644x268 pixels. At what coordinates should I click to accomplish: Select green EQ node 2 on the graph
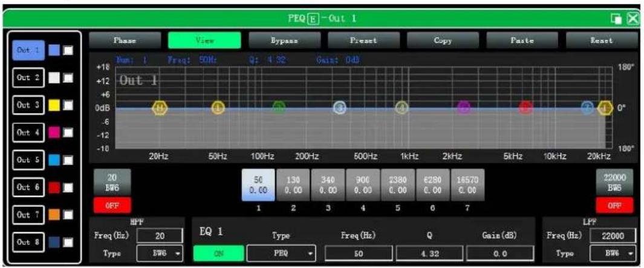pos(279,108)
